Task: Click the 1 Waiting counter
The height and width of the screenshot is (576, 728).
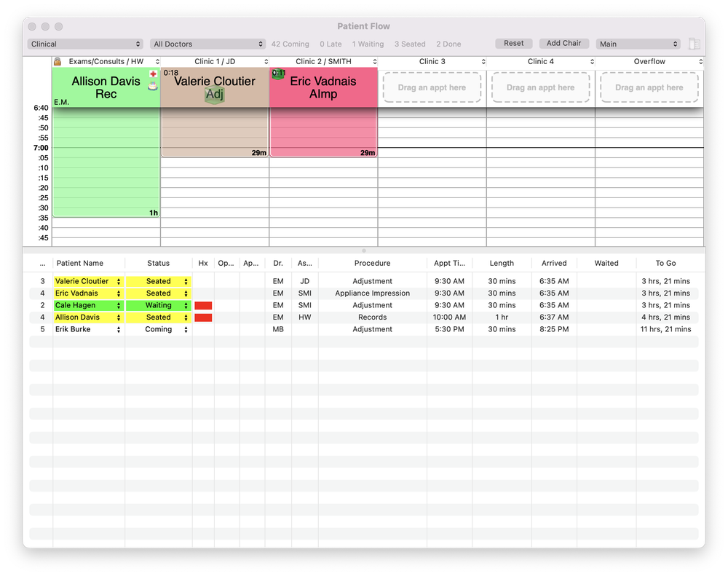Action: 368,44
